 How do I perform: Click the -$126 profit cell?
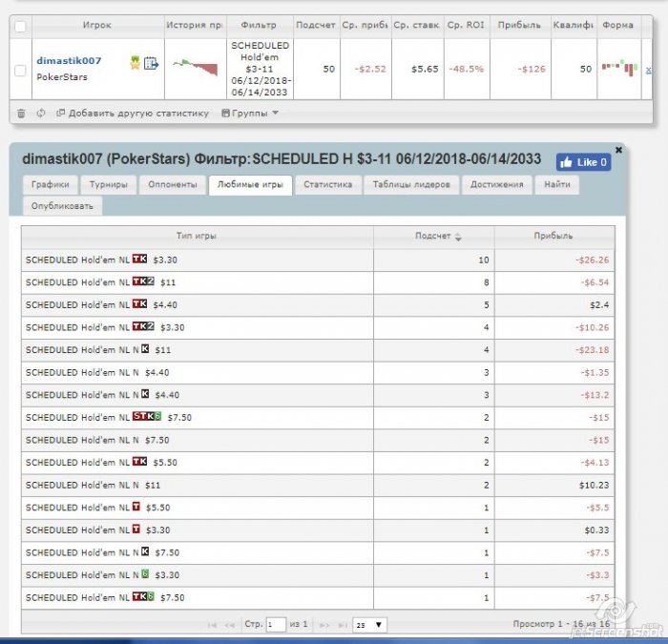click(x=520, y=69)
